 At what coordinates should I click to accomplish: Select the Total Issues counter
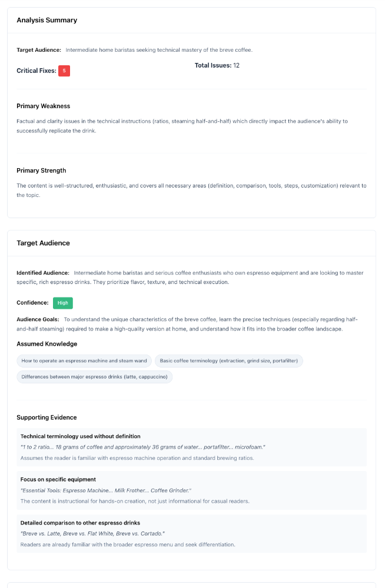215,65
